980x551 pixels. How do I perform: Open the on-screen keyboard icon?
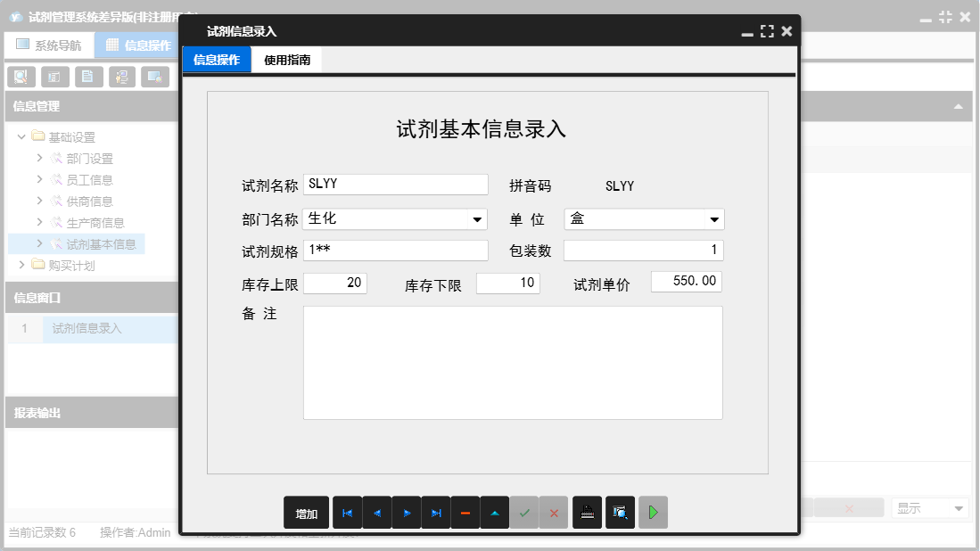coord(587,512)
